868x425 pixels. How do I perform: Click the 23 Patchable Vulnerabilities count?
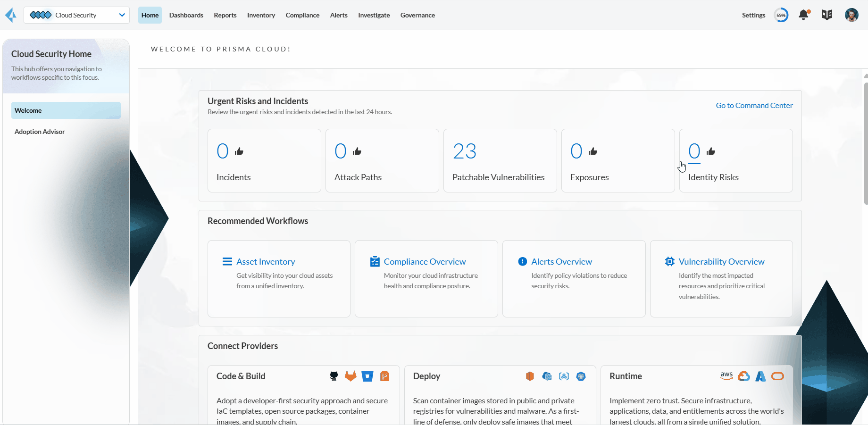point(465,151)
